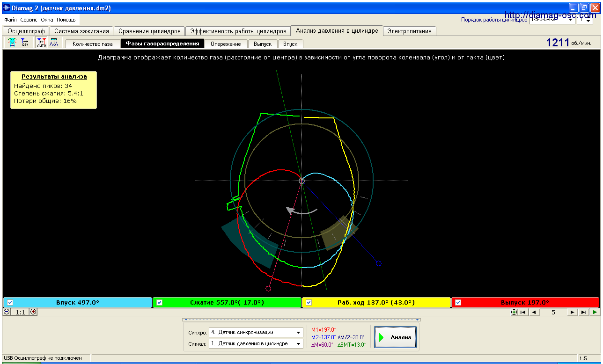The image size is (603, 364).
Task: Select the Анализ давления в цилиндре tab
Action: pyautogui.click(x=337, y=30)
